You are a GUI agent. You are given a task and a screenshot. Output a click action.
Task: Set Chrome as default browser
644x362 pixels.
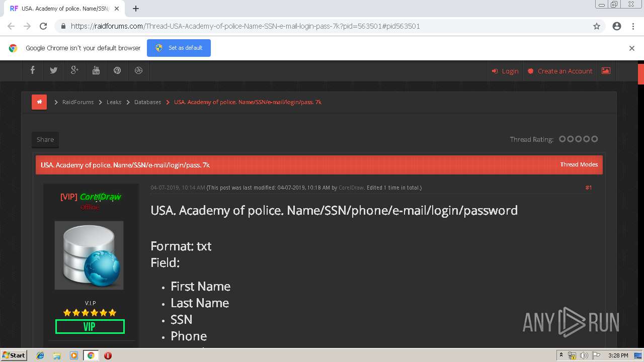click(x=179, y=48)
